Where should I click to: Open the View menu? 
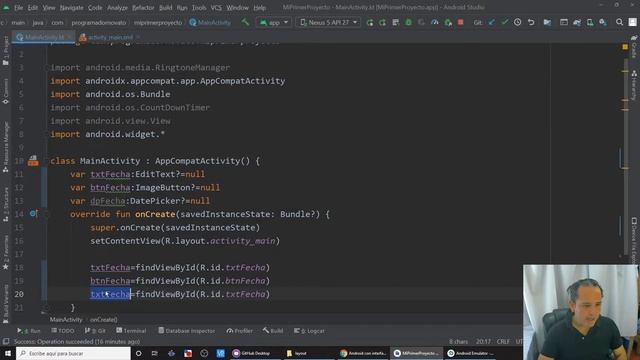(x=49, y=7)
